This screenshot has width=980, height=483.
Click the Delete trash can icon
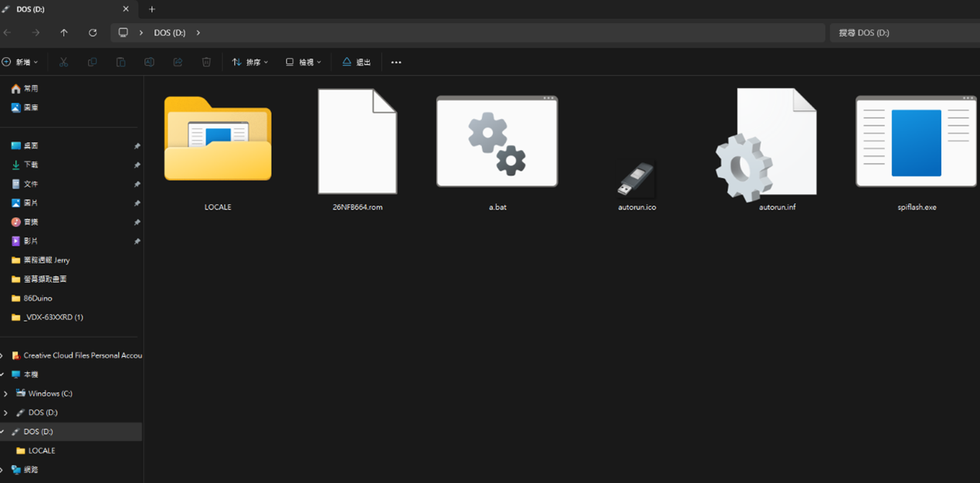tap(206, 62)
